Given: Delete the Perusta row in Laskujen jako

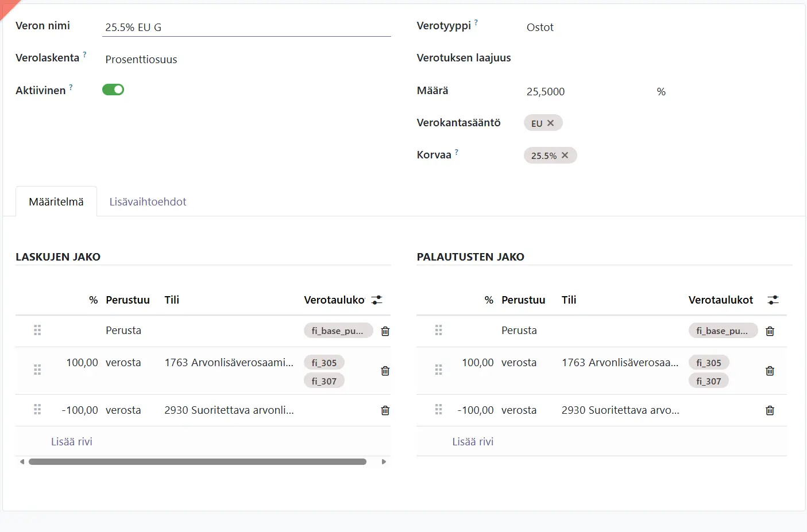Looking at the screenshot, I should [385, 331].
